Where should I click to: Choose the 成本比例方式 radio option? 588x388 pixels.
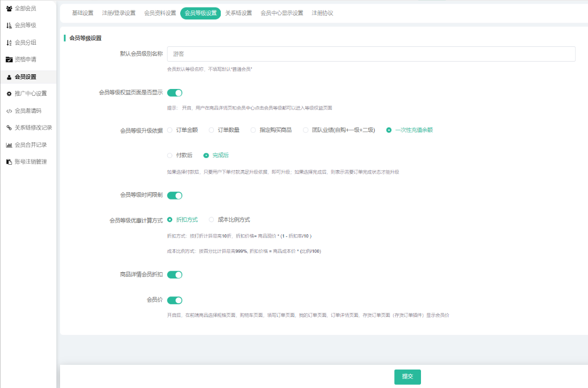[x=212, y=220]
